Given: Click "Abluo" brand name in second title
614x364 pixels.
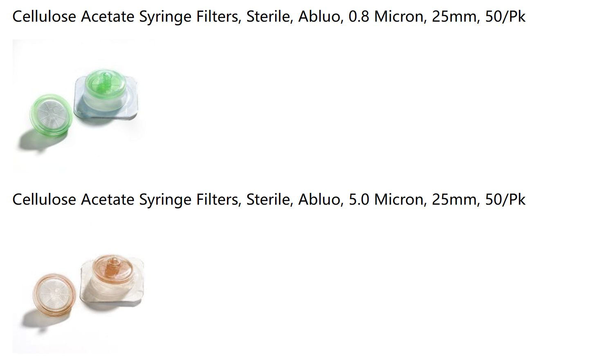Looking at the screenshot, I should [319, 200].
